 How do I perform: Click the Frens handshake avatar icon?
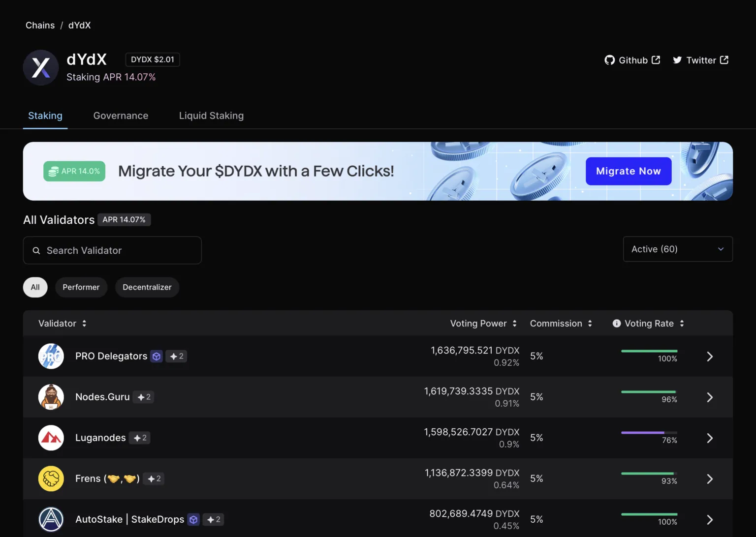51,479
